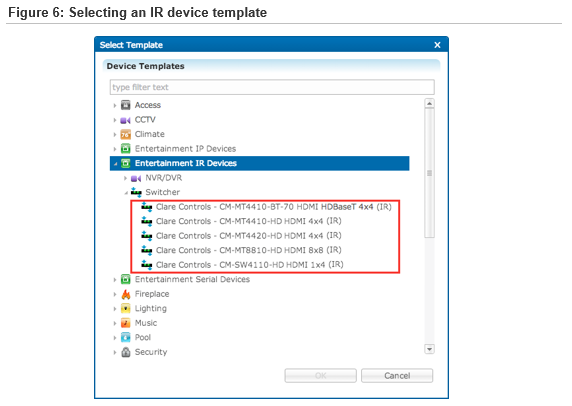Select the Lighting label

[x=151, y=309]
